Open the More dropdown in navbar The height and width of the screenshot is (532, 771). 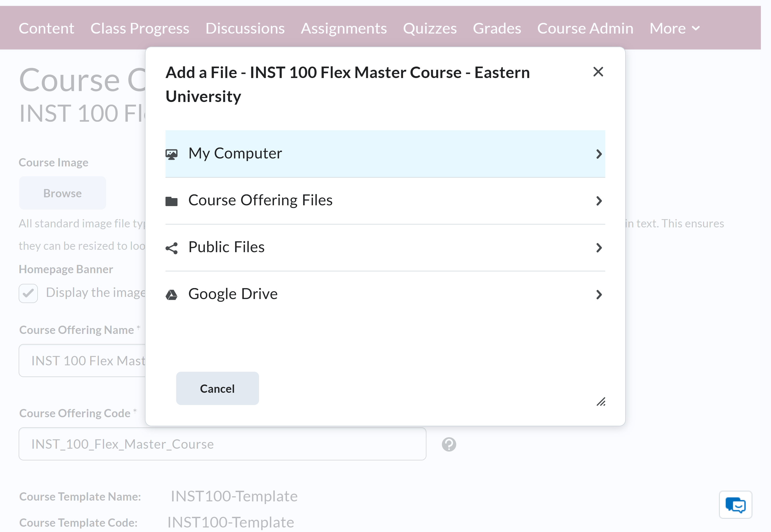(x=675, y=28)
